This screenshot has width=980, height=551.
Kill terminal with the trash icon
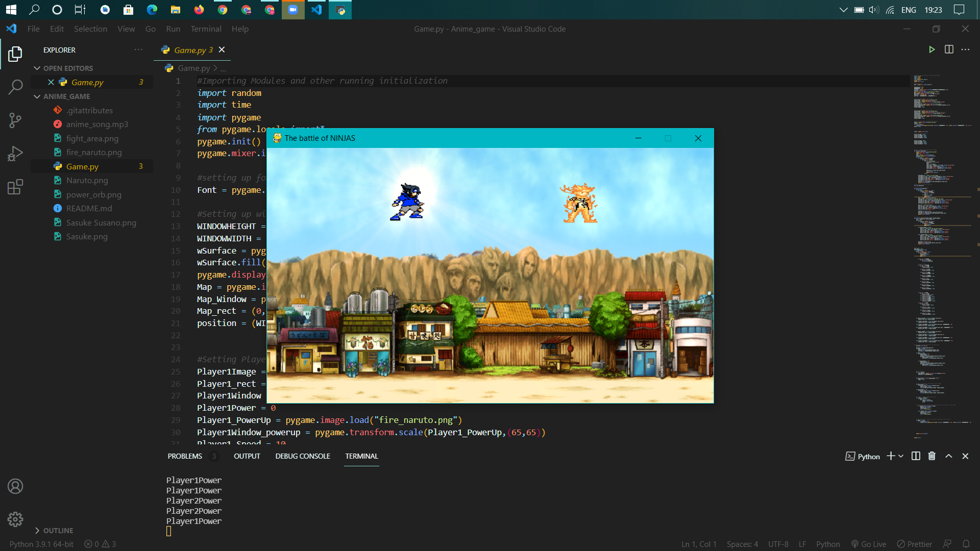click(x=932, y=456)
